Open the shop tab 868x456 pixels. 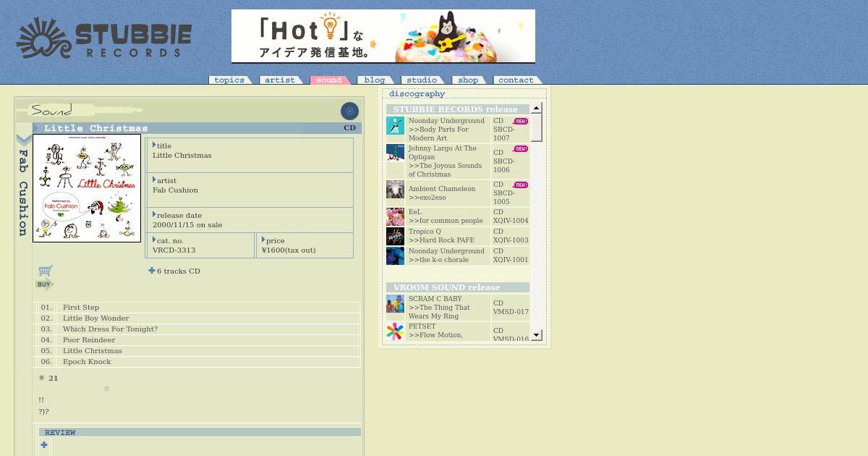tap(469, 80)
